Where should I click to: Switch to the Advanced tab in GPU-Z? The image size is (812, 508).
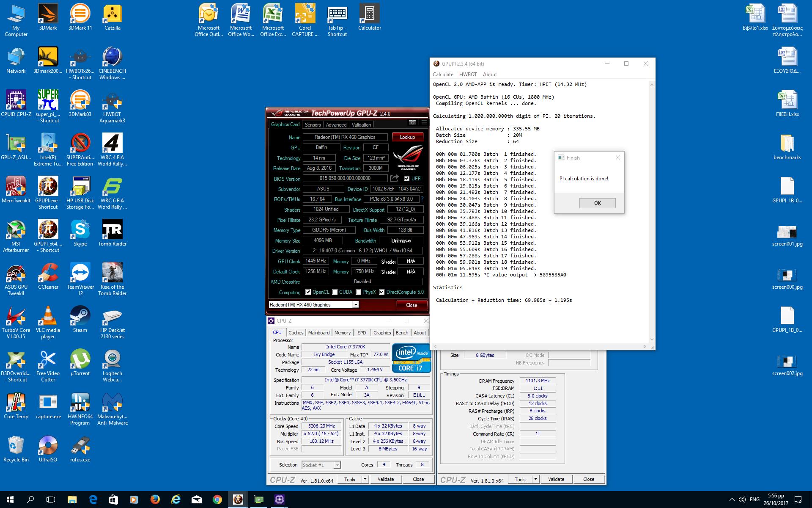pos(336,125)
